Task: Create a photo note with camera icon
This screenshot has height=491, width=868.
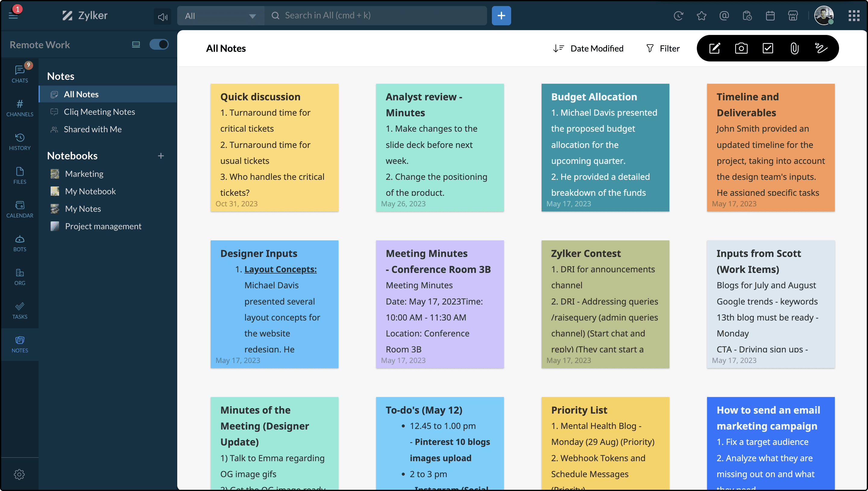Action: click(741, 48)
